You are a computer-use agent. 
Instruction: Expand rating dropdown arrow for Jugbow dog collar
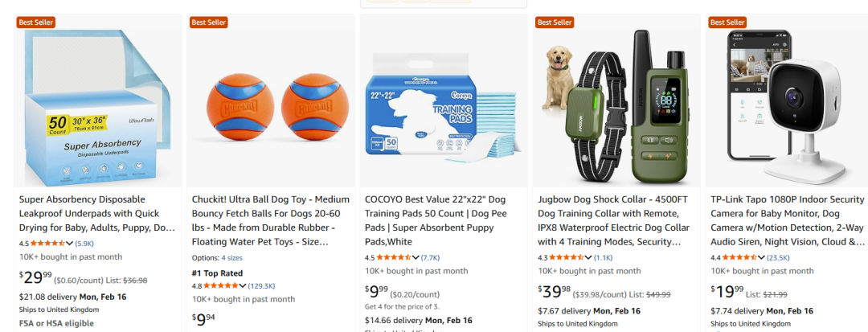tap(588, 257)
